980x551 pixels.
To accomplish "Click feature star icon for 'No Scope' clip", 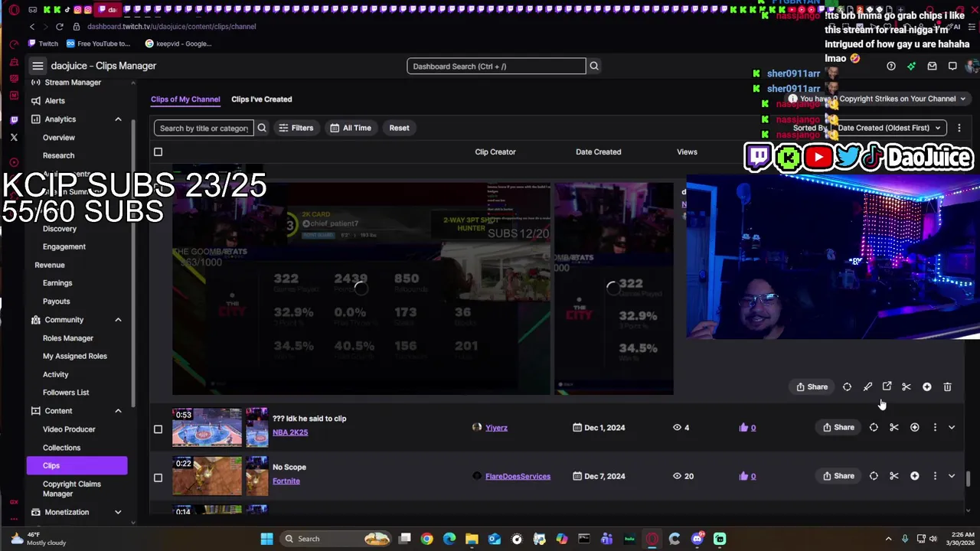I will click(914, 476).
